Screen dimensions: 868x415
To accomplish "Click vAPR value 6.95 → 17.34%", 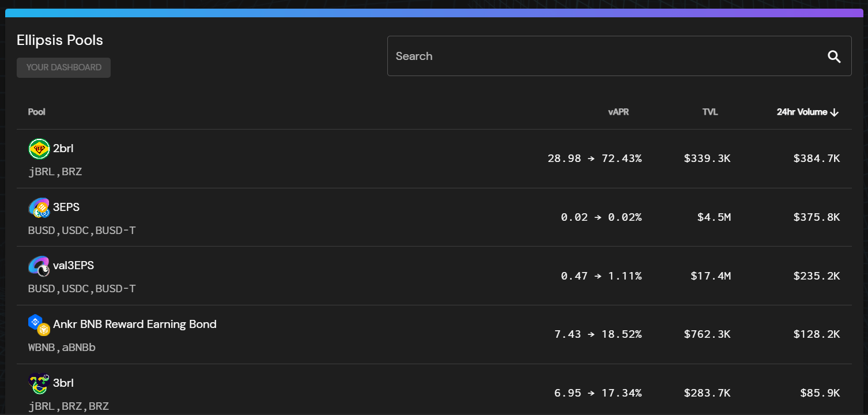I will 598,393.
